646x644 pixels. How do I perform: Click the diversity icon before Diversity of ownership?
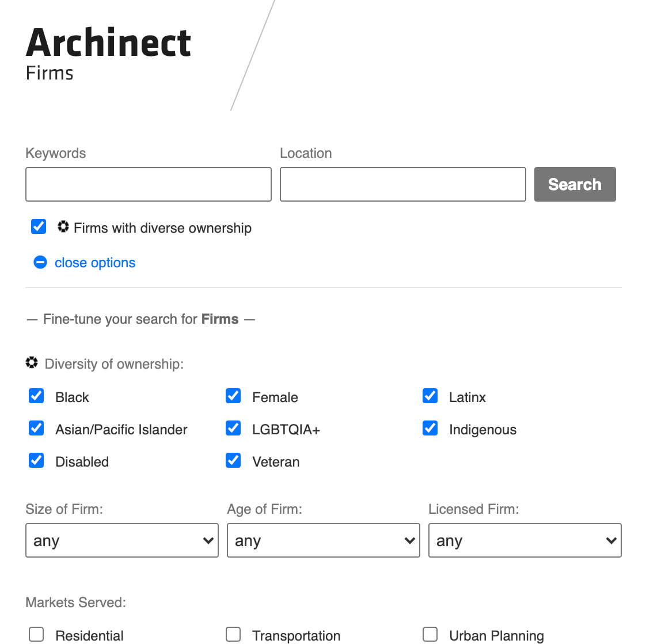[x=31, y=362]
